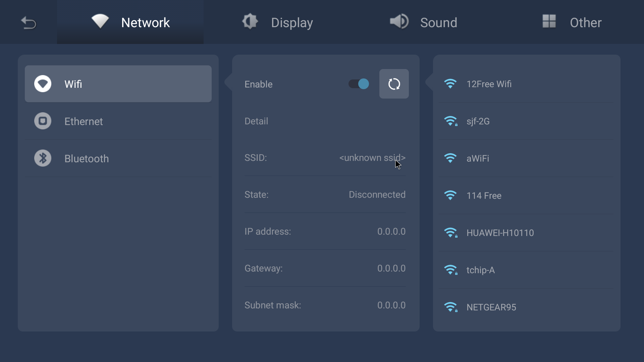Toggle the Wifi Enable switch off

pyautogui.click(x=359, y=84)
